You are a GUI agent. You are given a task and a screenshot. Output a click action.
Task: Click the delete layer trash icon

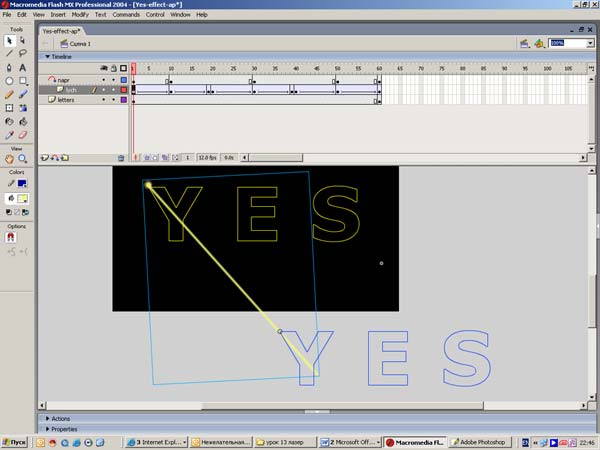coord(121,157)
